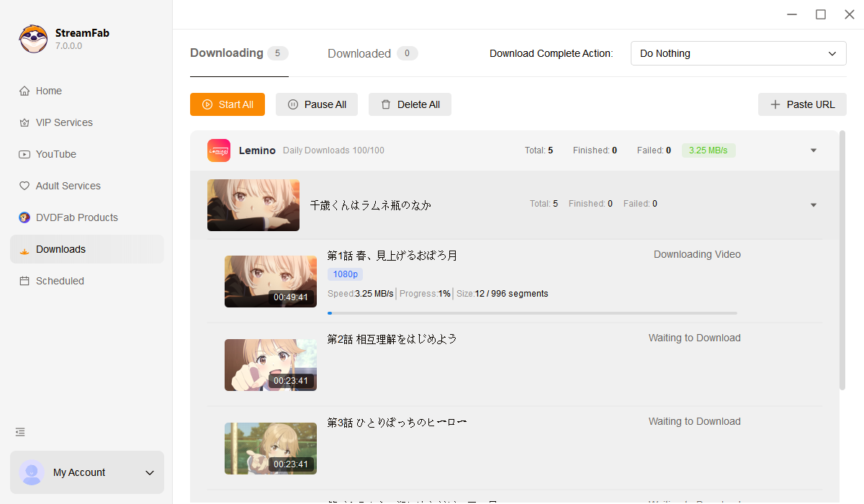The image size is (864, 504).
Task: Collapse the 千歳くんはラムネ瓶のなか series list
Action: point(814,205)
